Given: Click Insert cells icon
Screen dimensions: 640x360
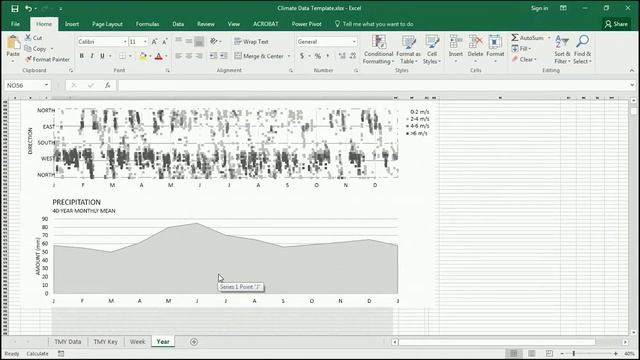Looking at the screenshot, I should [x=456, y=42].
